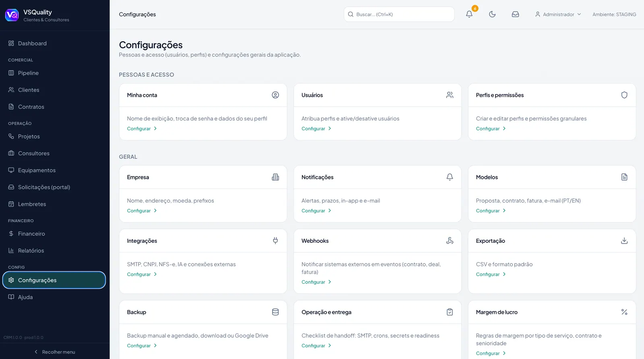Click the Usuários people icon
644x359 pixels.
(450, 95)
